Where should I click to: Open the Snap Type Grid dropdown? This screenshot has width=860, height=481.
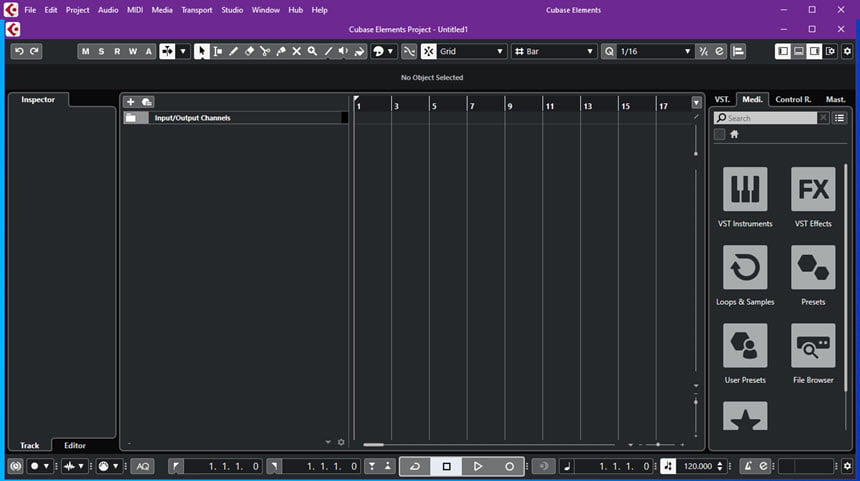(472, 52)
